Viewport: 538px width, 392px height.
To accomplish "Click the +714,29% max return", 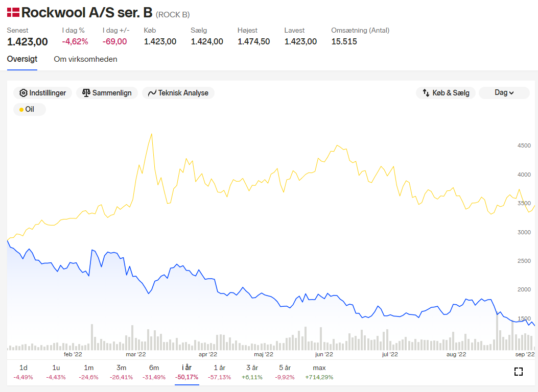I will [319, 377].
